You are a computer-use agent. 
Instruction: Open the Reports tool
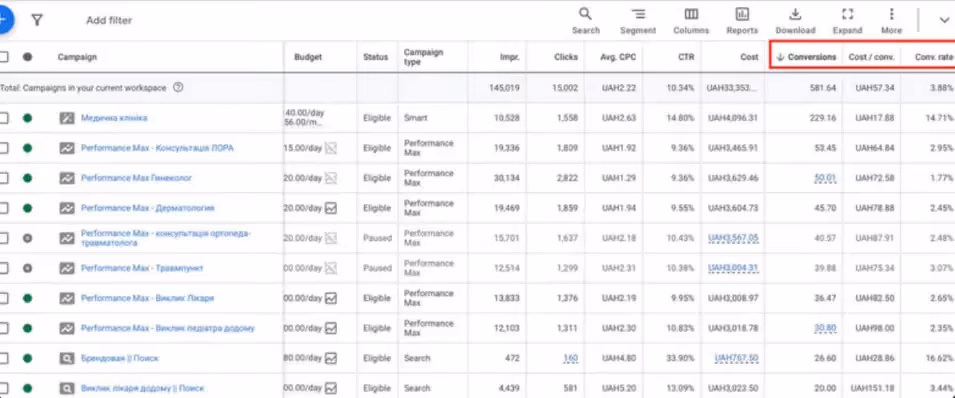742,21
